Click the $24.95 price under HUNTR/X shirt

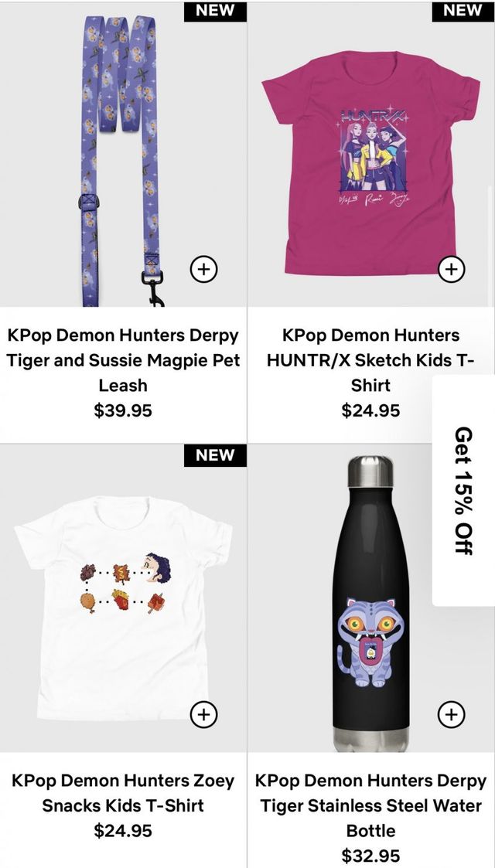coord(370,410)
